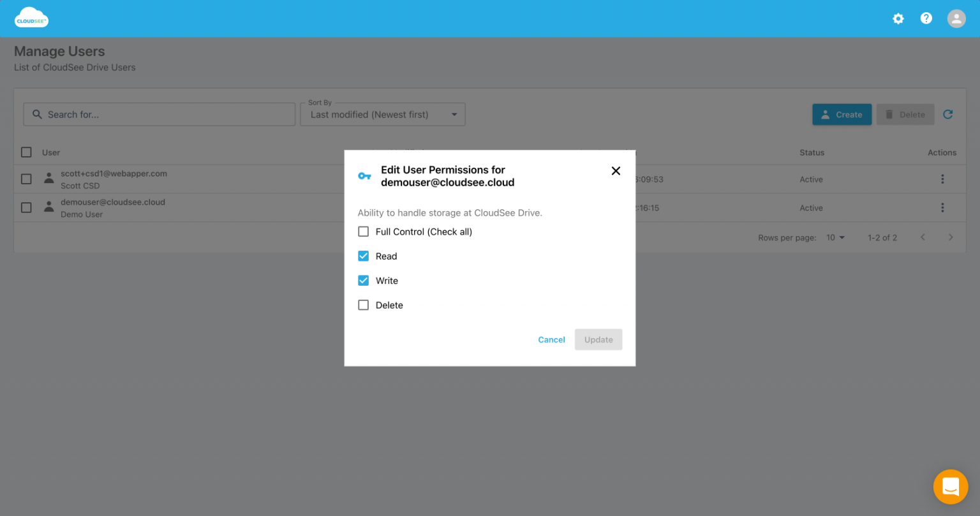
Task: Disable the Read permission checkbox
Action: (x=363, y=256)
